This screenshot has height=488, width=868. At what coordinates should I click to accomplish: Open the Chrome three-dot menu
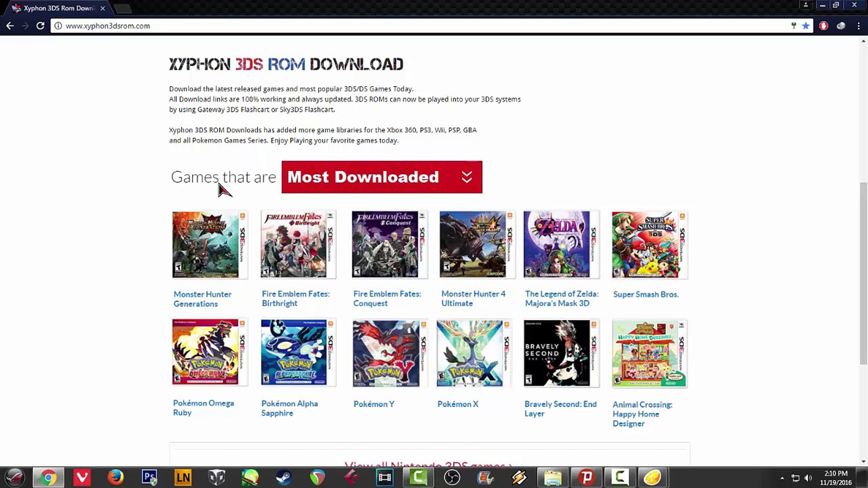tap(859, 26)
